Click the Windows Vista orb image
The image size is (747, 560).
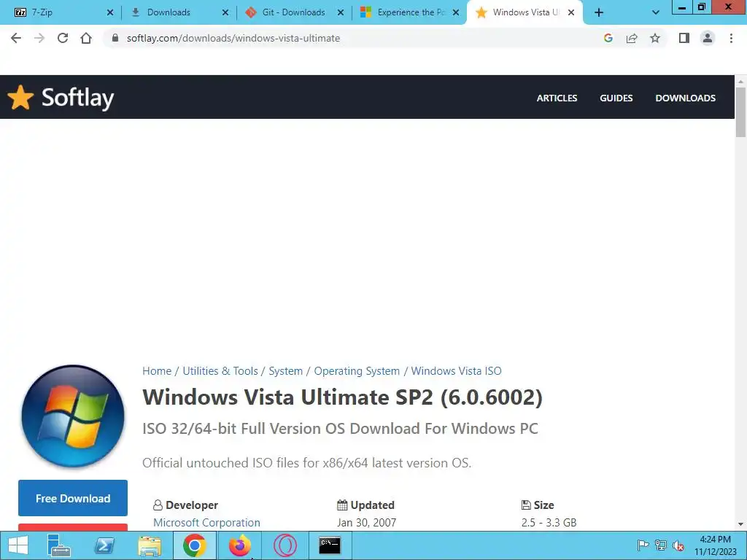click(73, 416)
